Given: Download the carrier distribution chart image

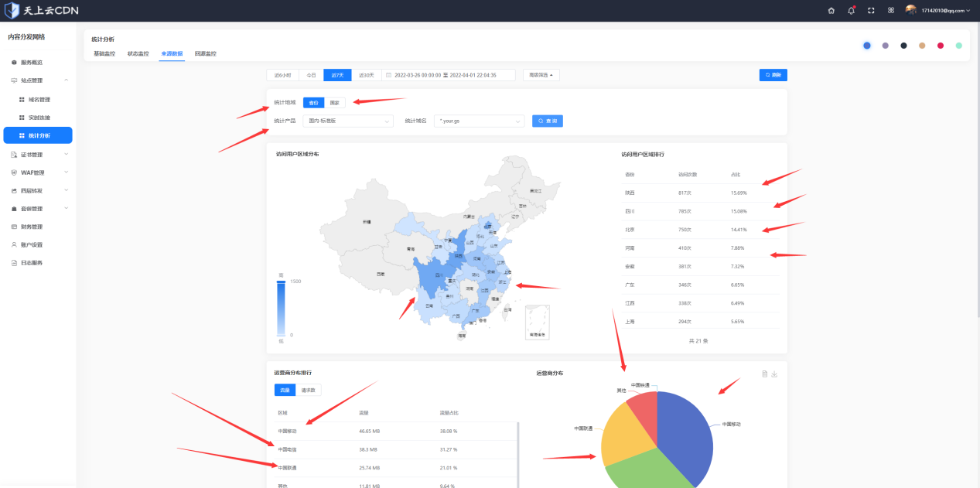Looking at the screenshot, I should point(774,374).
